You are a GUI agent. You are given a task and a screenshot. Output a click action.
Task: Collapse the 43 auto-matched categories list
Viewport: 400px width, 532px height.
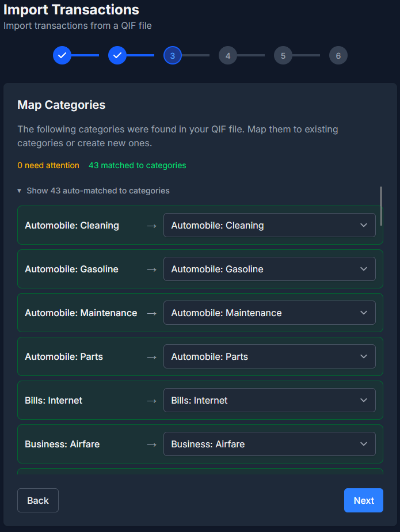94,191
